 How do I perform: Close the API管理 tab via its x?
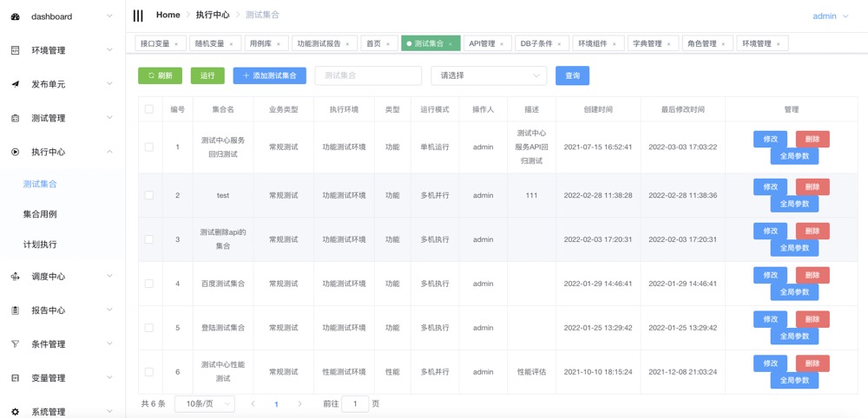(x=502, y=43)
